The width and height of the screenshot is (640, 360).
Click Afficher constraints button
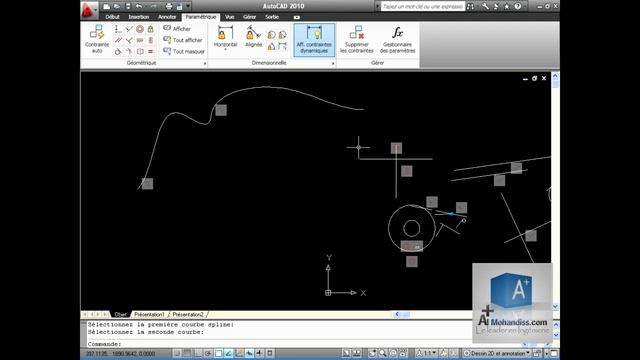(x=178, y=29)
